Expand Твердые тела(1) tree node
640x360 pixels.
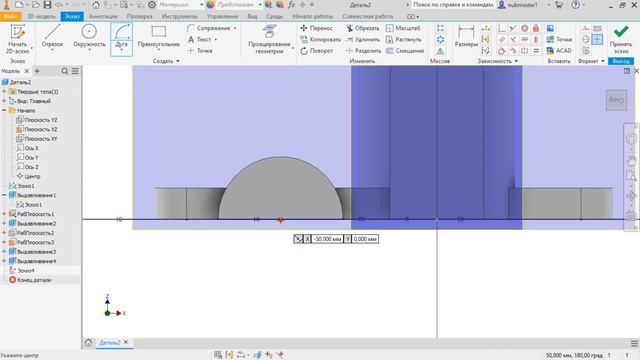tap(4, 91)
